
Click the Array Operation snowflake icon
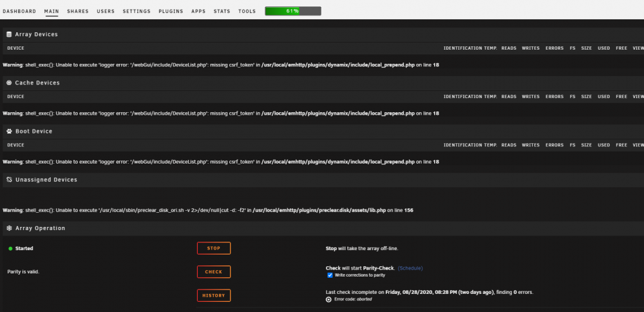point(9,228)
